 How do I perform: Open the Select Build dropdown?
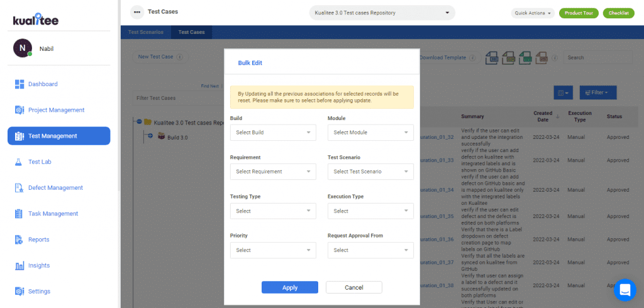click(x=273, y=133)
